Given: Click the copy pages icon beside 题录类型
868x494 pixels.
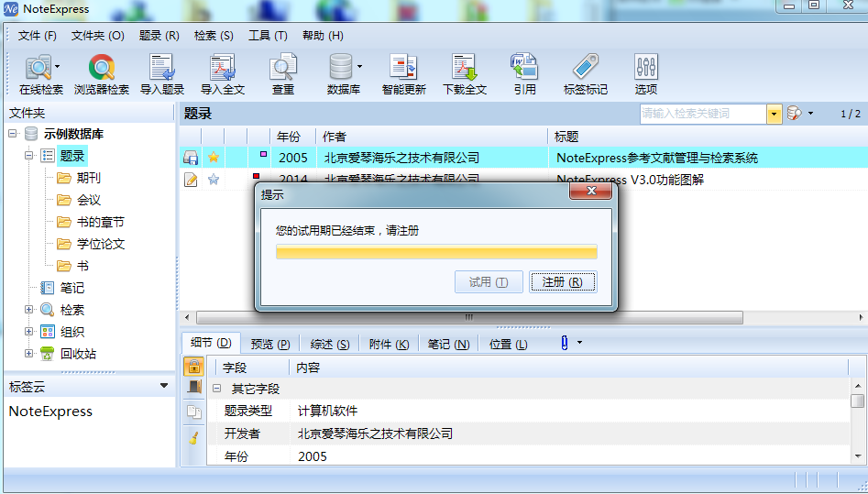Looking at the screenshot, I should [193, 412].
